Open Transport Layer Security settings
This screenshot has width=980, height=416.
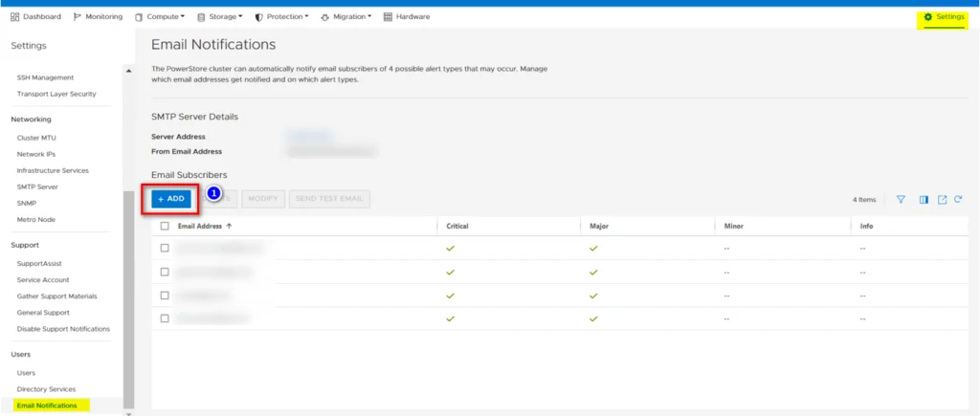(x=56, y=94)
